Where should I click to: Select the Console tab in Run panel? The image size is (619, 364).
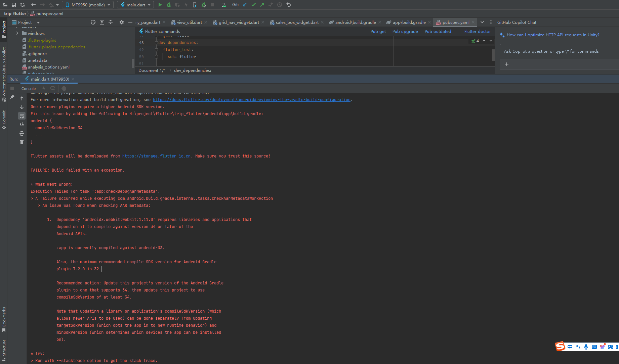coord(29,89)
